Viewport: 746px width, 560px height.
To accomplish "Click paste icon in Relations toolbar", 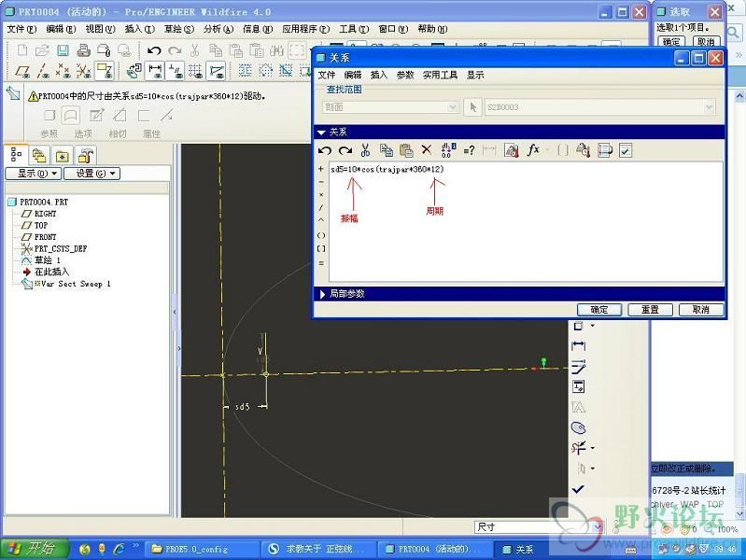I will (406, 150).
